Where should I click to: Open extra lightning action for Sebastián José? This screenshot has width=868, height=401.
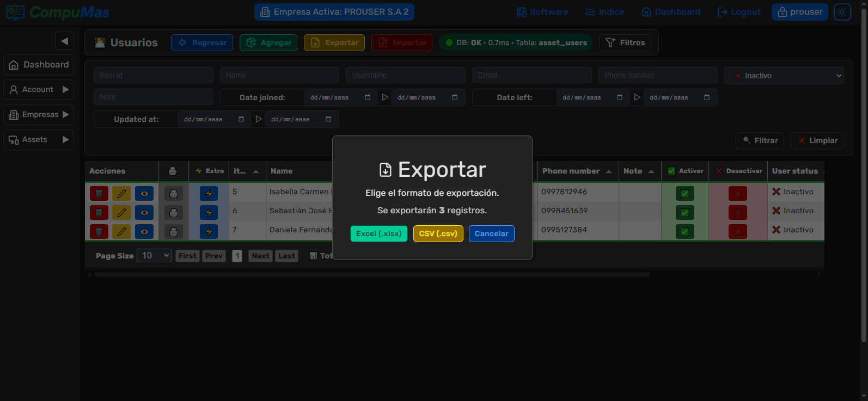209,212
